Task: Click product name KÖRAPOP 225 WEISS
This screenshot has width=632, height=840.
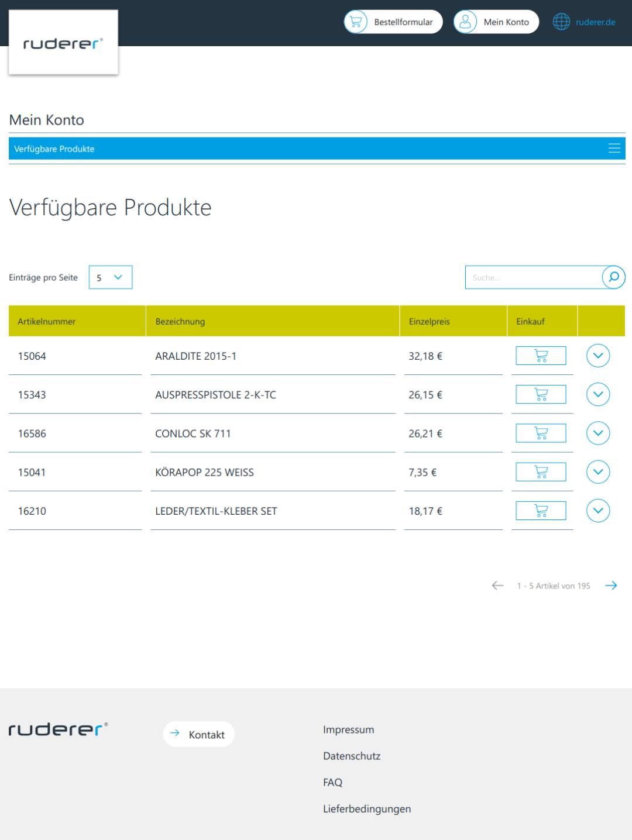Action: [x=204, y=472]
